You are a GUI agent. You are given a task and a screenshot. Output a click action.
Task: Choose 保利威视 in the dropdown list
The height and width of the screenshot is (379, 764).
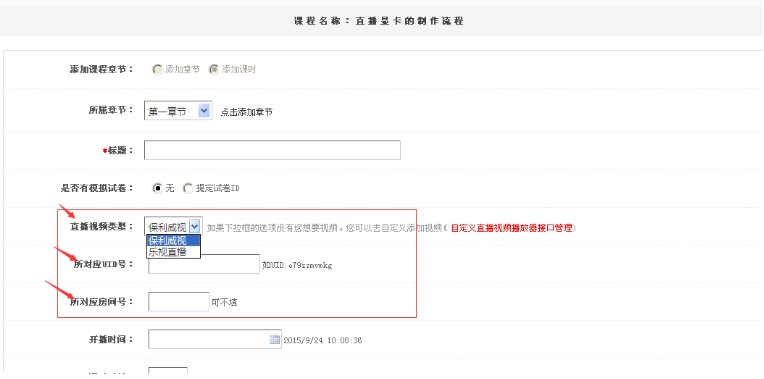(173, 241)
